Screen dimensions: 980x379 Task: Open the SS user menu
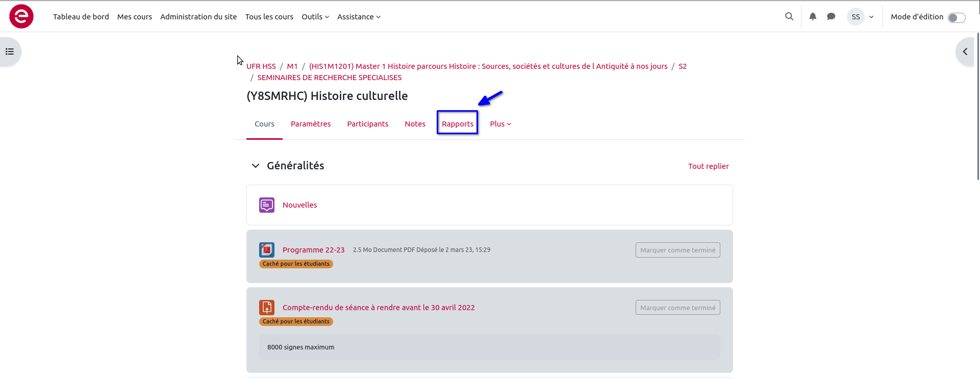pyautogui.click(x=861, y=17)
